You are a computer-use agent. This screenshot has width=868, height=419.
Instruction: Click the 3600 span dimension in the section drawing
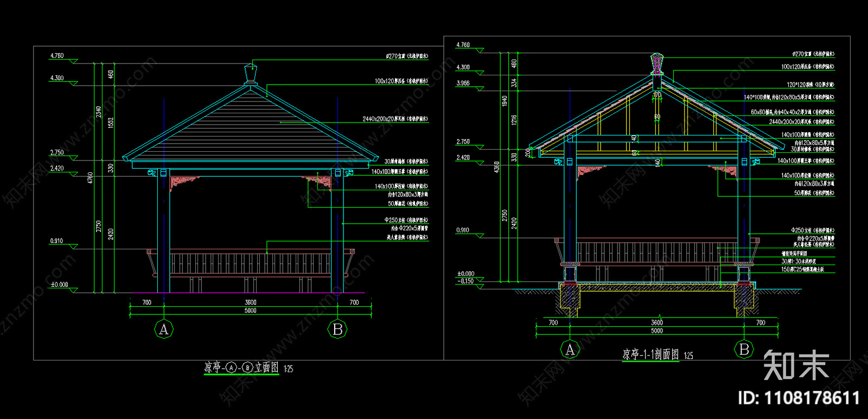(x=656, y=323)
